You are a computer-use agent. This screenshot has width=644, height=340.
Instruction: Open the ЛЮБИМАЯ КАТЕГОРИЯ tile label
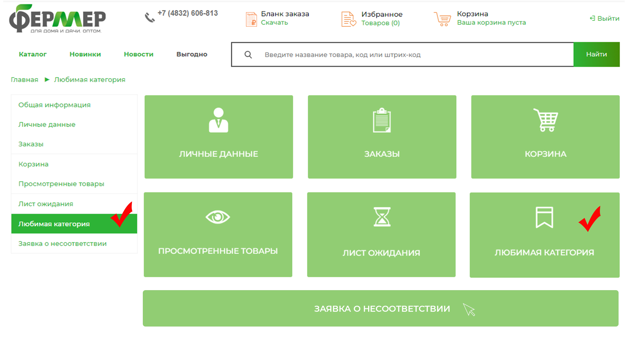point(544,253)
